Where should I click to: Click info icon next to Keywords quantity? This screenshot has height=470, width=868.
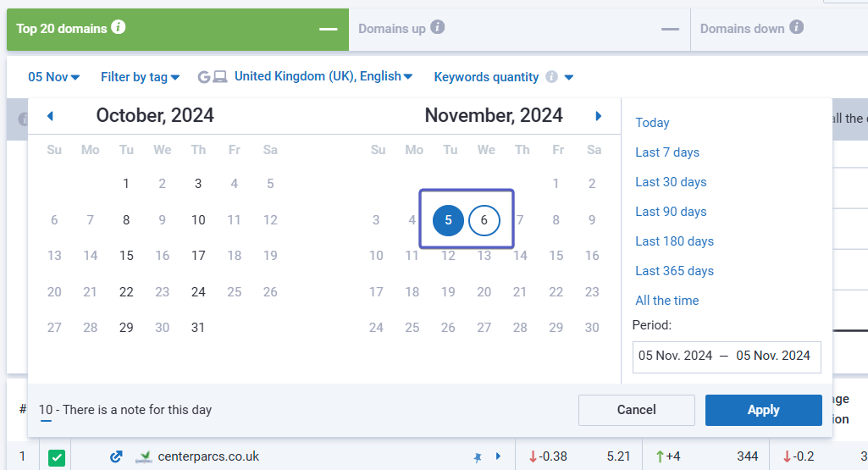552,77
